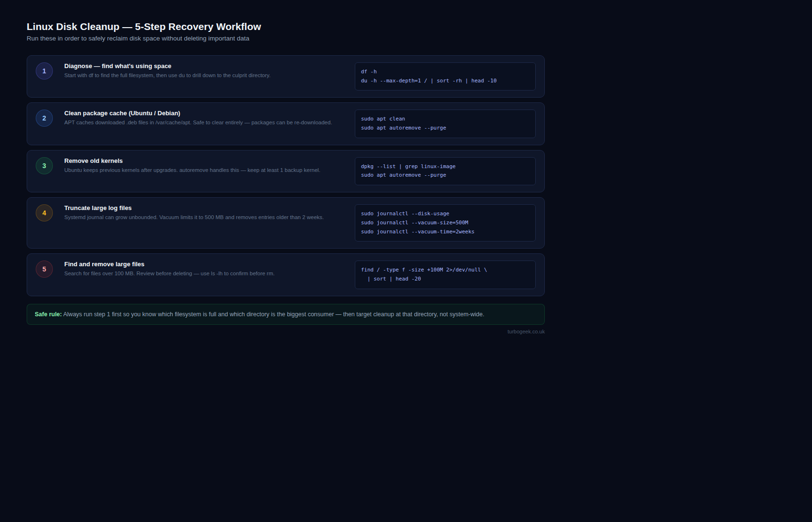The image size is (812, 522).
Task: Click 'Clean package cache (Ubuntu / Debian)' heading
Action: tap(122, 113)
